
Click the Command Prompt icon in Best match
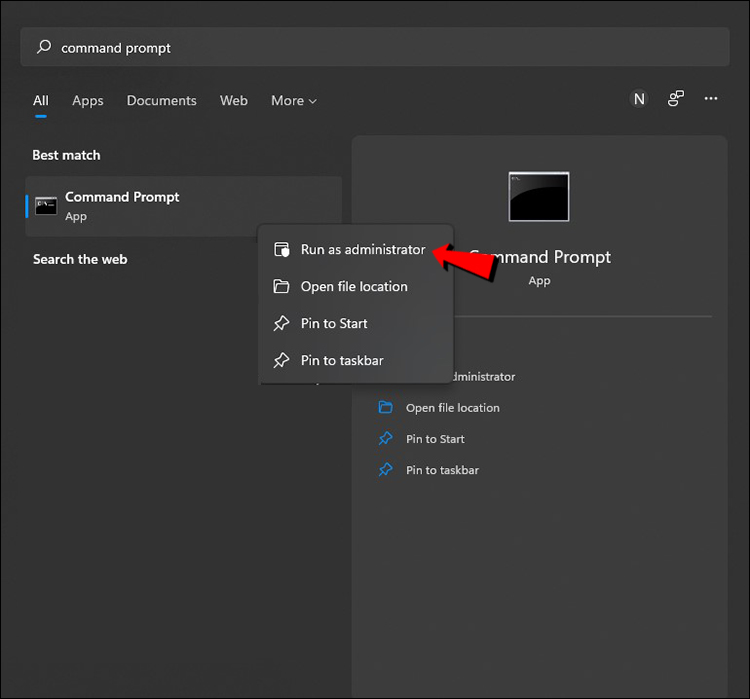(x=46, y=206)
